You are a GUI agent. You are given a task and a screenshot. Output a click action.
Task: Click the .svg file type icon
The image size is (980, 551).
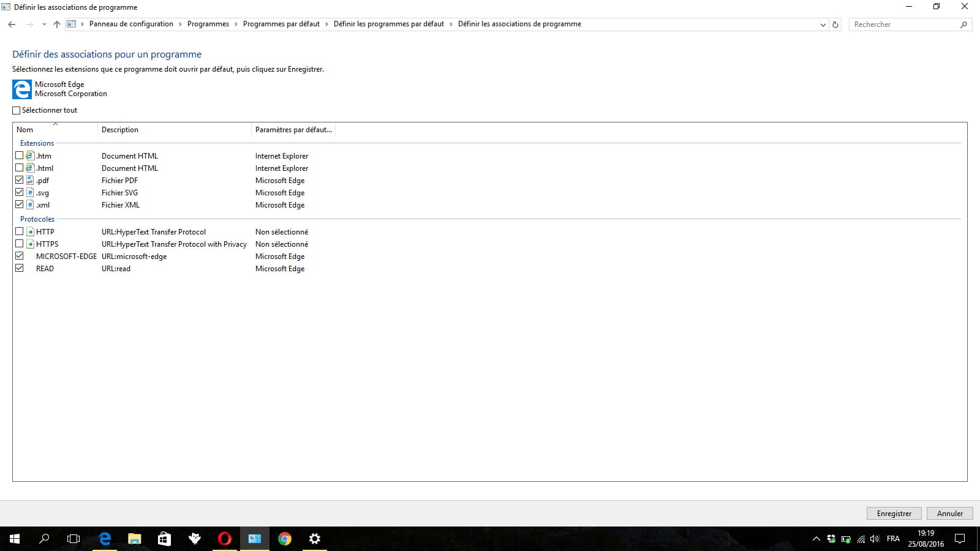30,192
